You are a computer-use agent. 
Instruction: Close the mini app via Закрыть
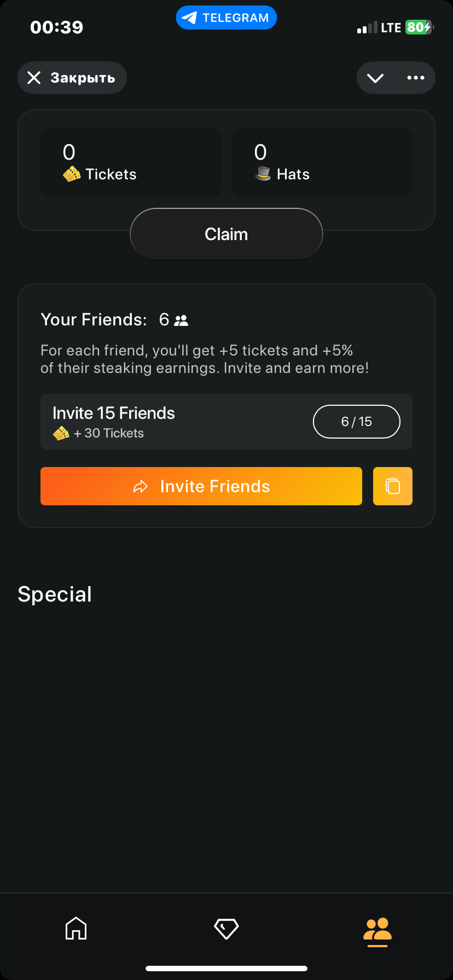[72, 78]
